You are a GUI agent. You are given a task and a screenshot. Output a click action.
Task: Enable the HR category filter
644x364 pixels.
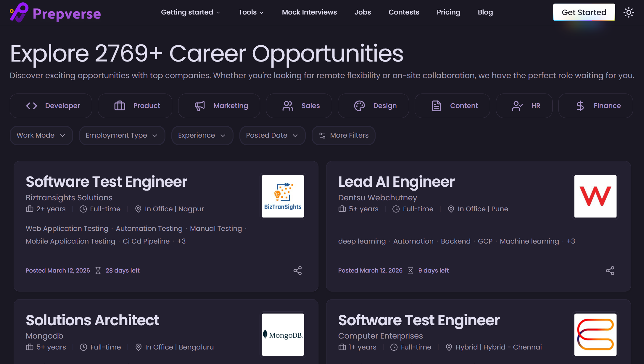pyautogui.click(x=524, y=106)
